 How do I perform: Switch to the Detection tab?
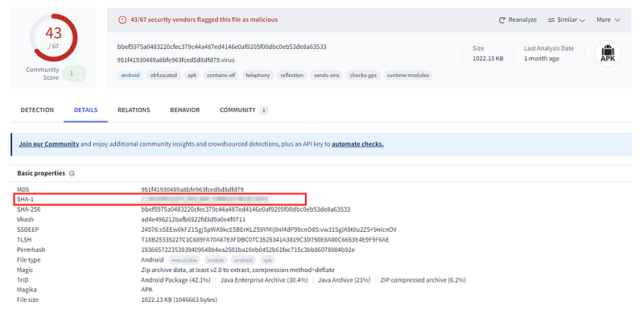pyautogui.click(x=37, y=110)
